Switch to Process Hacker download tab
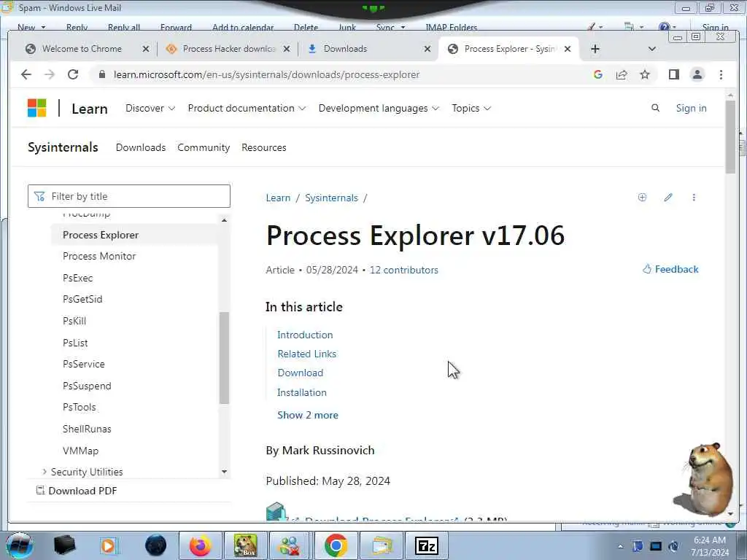The image size is (747, 560). click(228, 49)
